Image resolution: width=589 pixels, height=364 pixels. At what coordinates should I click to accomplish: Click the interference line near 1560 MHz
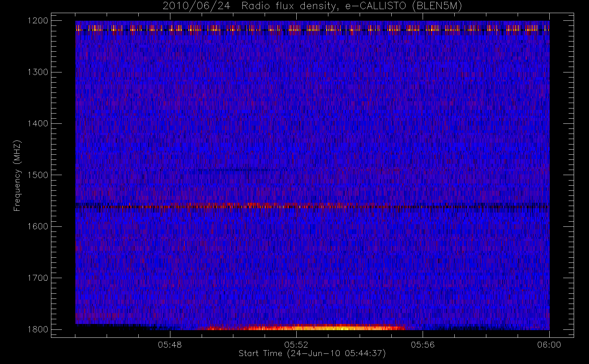tap(312, 206)
